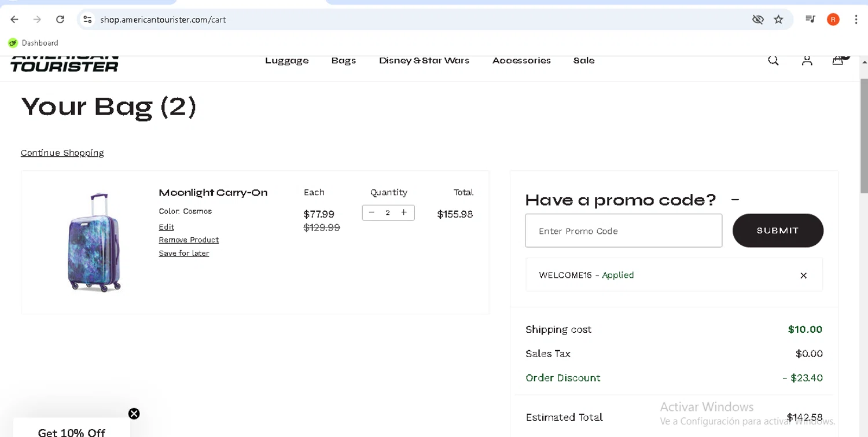Open the Dashboard bookmark
This screenshot has height=437, width=868.
[x=34, y=43]
